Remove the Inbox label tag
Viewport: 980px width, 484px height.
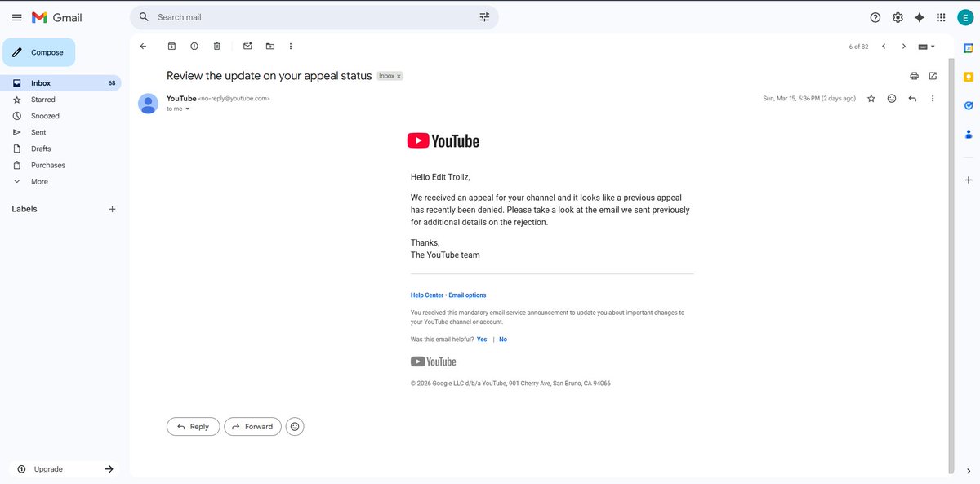click(399, 76)
